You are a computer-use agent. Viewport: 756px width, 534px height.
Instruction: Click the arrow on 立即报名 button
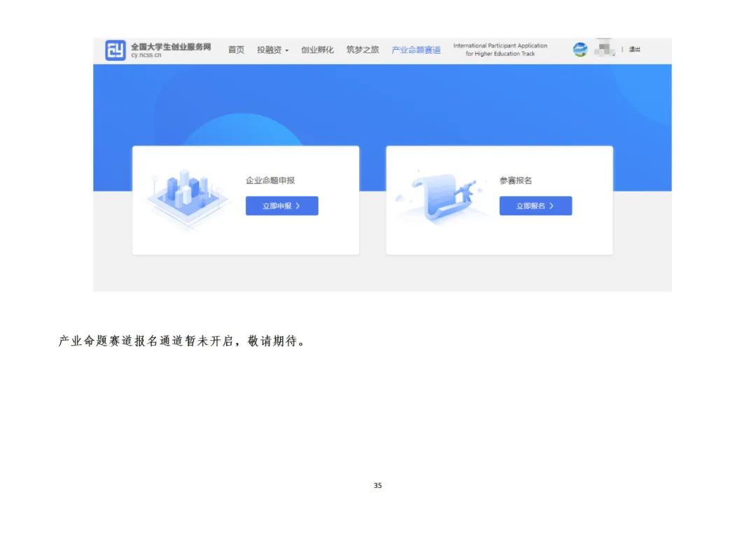point(552,206)
